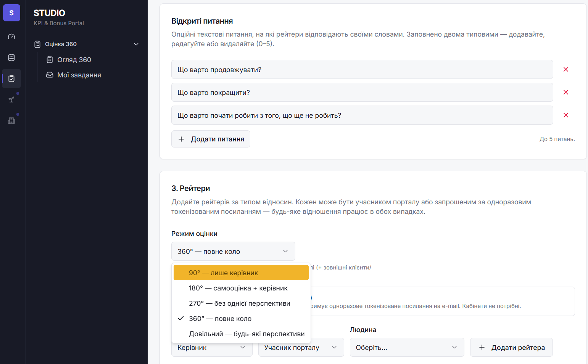Viewport: 588px width, 364px height.
Task: Click the clipboard icon beside Оцінка 360
Action: click(x=37, y=44)
